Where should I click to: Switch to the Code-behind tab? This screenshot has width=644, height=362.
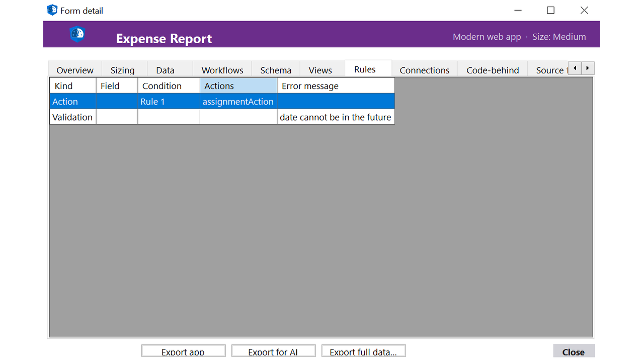[x=493, y=70]
